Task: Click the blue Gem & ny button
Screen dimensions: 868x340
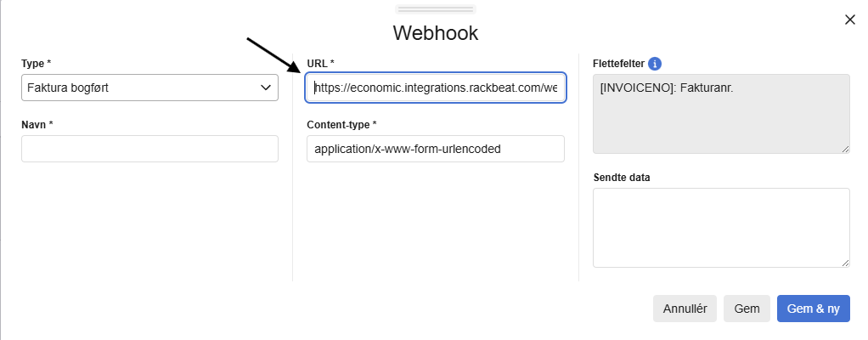Action: 813,309
